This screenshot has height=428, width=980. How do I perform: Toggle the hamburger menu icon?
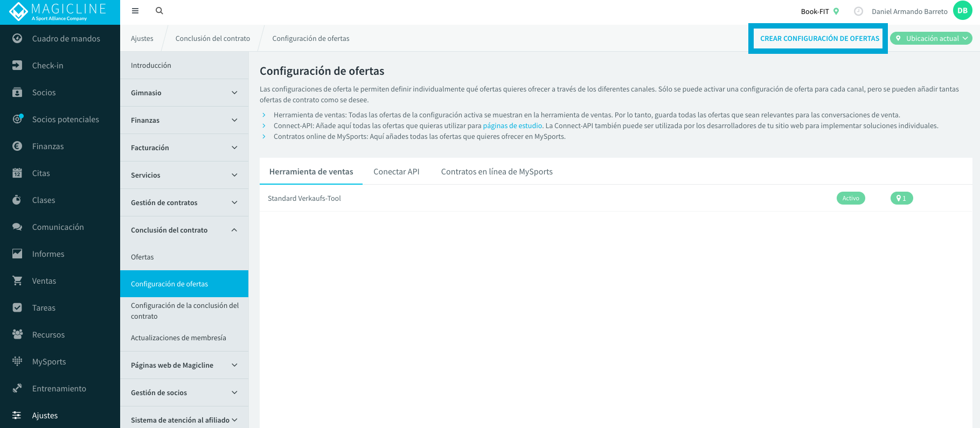coord(135,11)
